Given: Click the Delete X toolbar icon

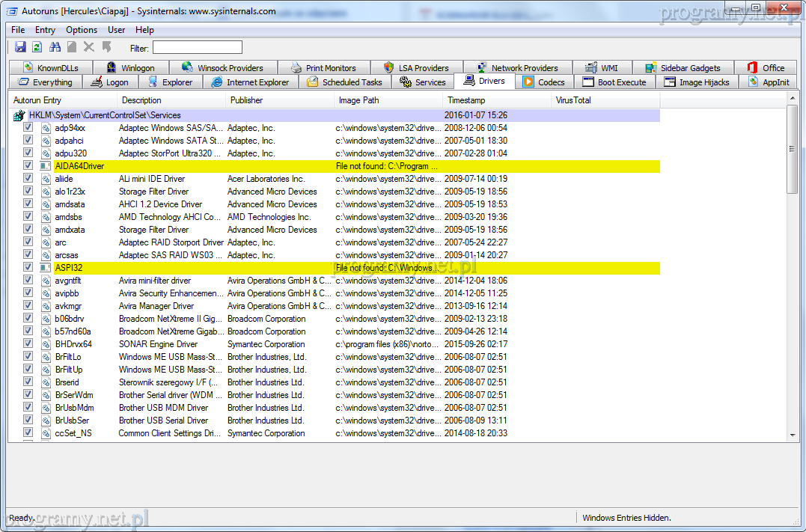Looking at the screenshot, I should pyautogui.click(x=88, y=47).
